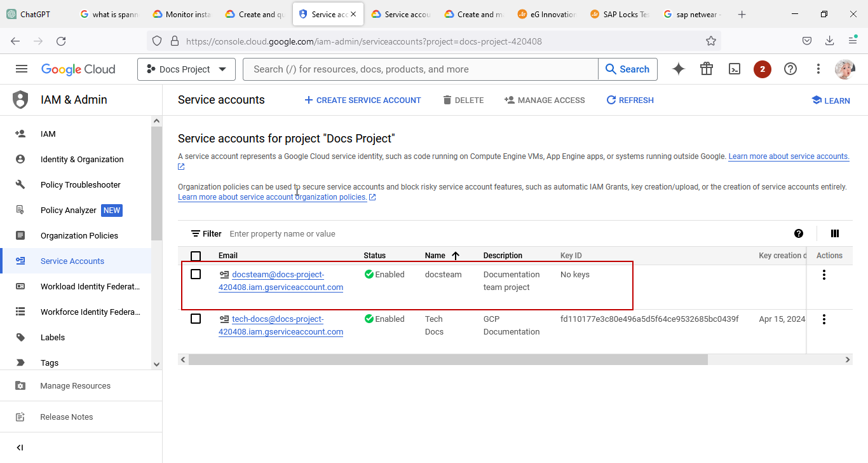This screenshot has width=868, height=463.
Task: Click the REFRESH button
Action: click(630, 100)
